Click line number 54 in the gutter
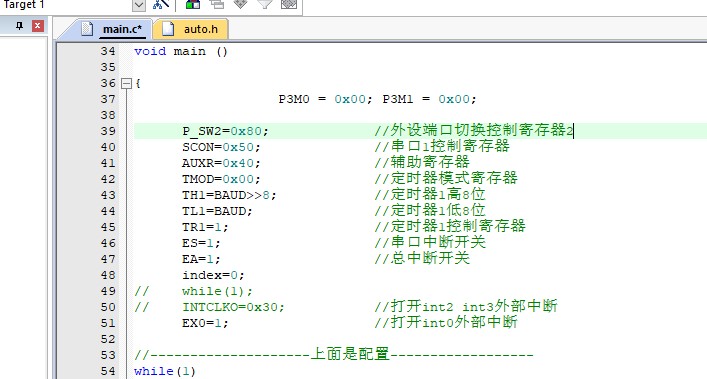The width and height of the screenshot is (707, 379). pos(108,371)
